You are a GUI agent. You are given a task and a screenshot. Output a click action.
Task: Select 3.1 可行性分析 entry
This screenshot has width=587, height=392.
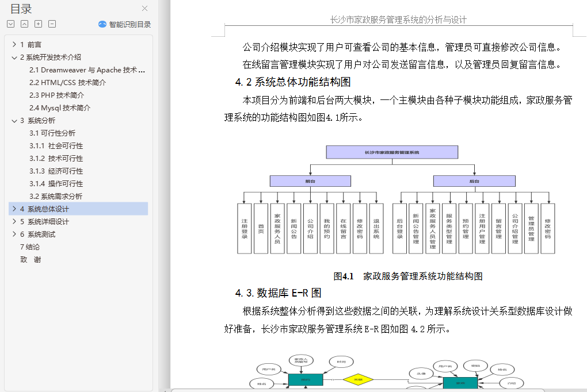click(x=52, y=133)
